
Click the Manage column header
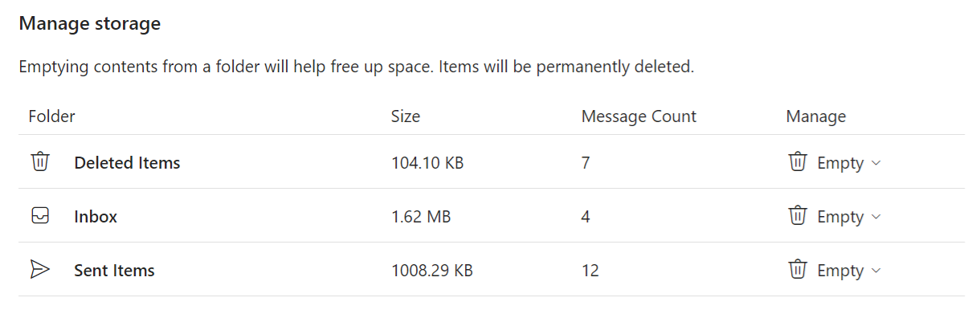[x=816, y=116]
